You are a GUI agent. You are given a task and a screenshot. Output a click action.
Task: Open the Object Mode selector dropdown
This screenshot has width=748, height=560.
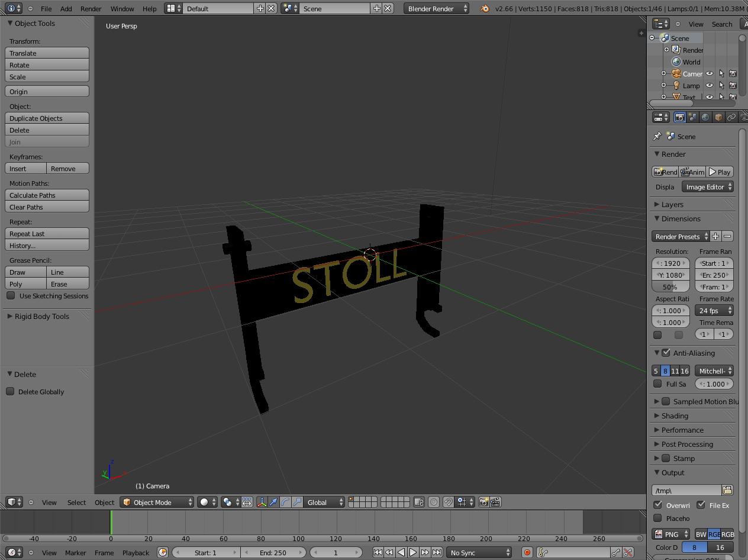coord(157,502)
